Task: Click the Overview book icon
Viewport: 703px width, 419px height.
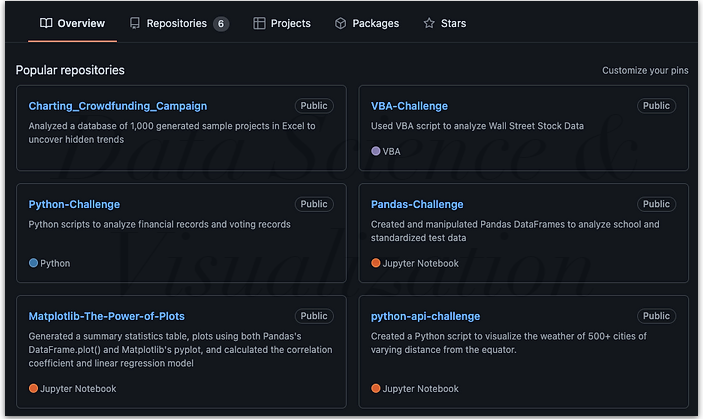Action: (46, 23)
